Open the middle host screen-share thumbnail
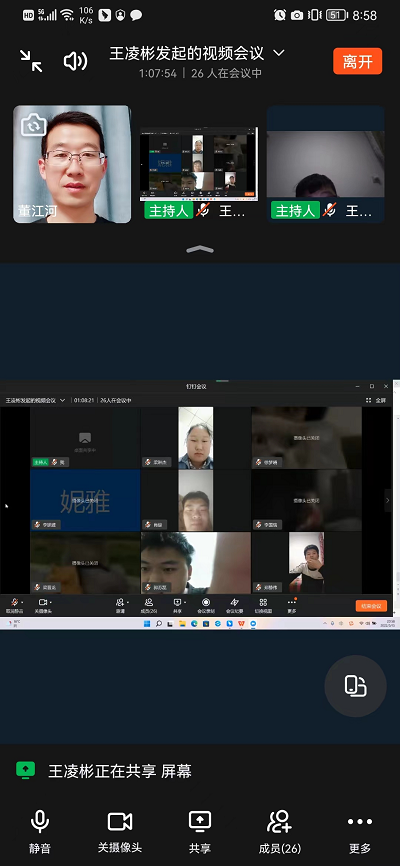Screen dimensions: 400x866 pos(199,164)
